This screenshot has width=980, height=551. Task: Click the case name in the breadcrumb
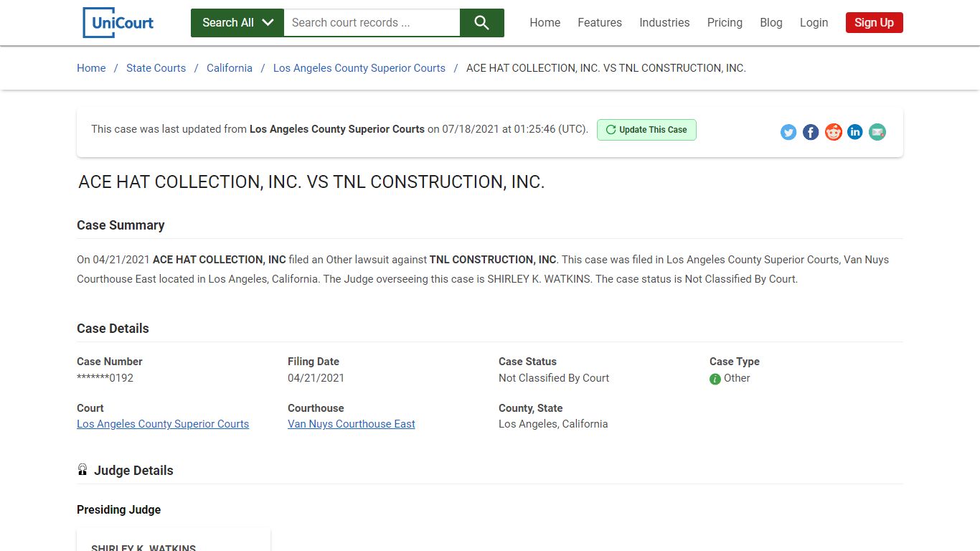pyautogui.click(x=606, y=68)
